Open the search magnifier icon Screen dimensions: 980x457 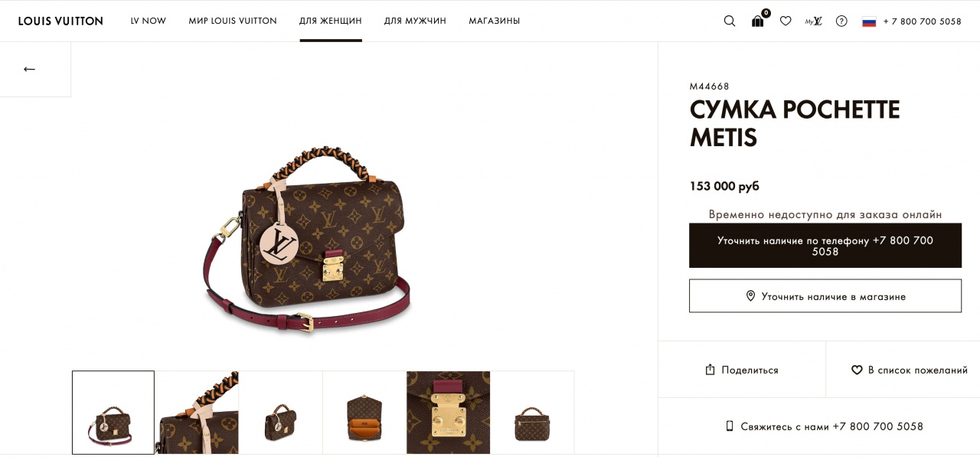click(729, 21)
